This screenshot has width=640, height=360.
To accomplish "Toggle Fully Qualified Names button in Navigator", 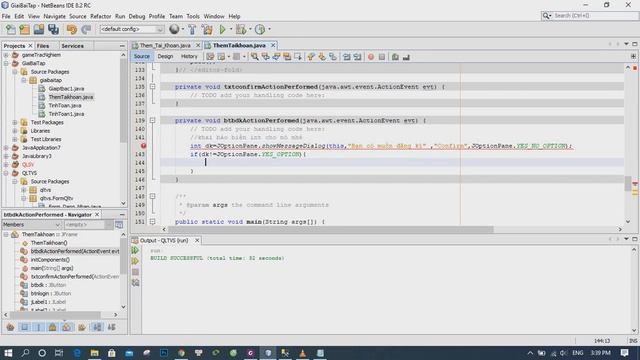I will pos(82,327).
